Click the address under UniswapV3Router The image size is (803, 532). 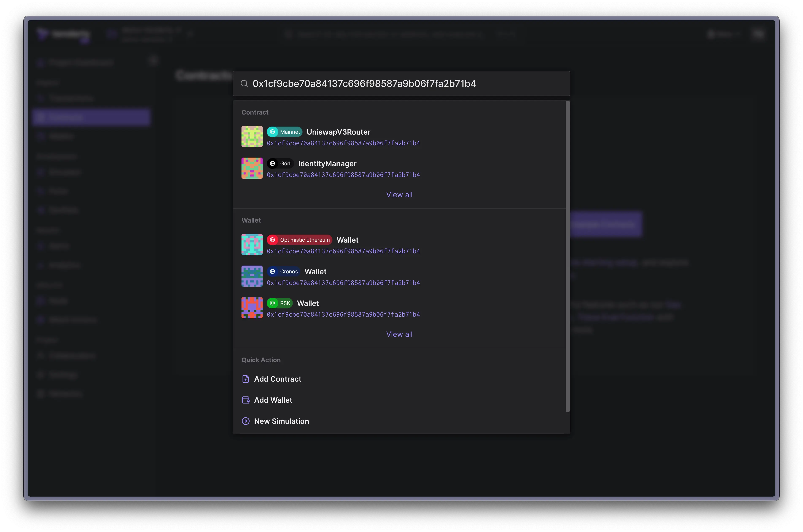[x=343, y=143]
